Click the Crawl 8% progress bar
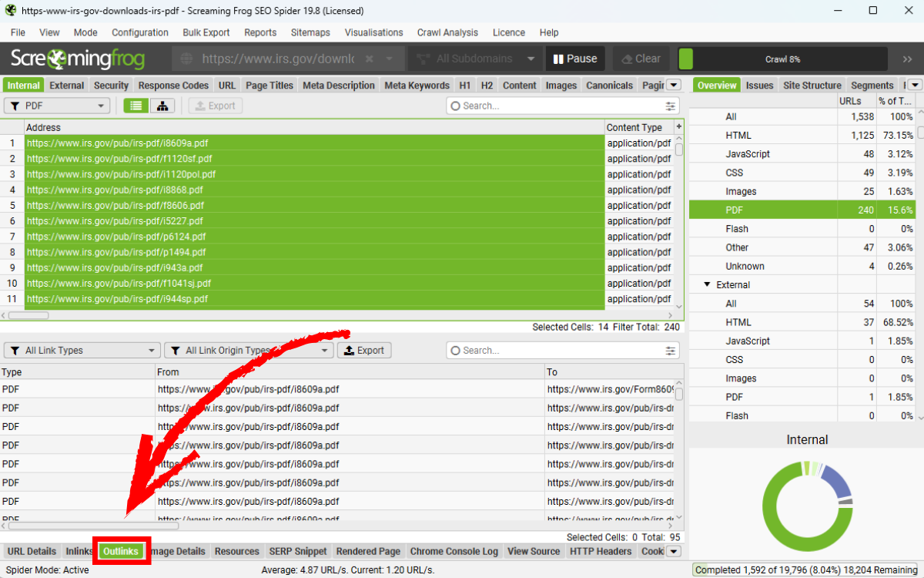924x578 pixels. [x=782, y=59]
